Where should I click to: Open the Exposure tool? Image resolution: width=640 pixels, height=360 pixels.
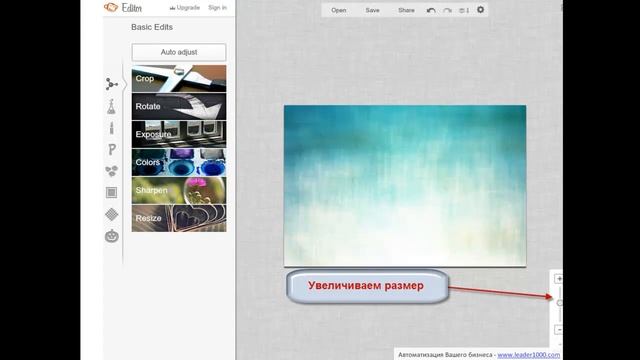[x=179, y=134]
